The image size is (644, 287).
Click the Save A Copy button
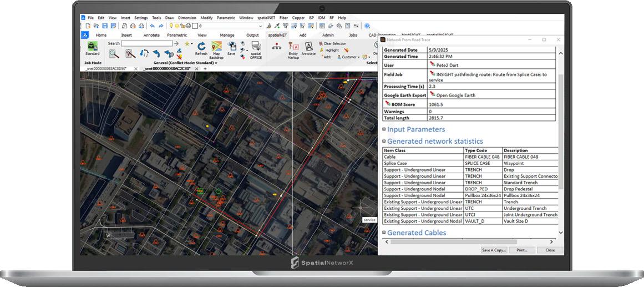click(494, 250)
